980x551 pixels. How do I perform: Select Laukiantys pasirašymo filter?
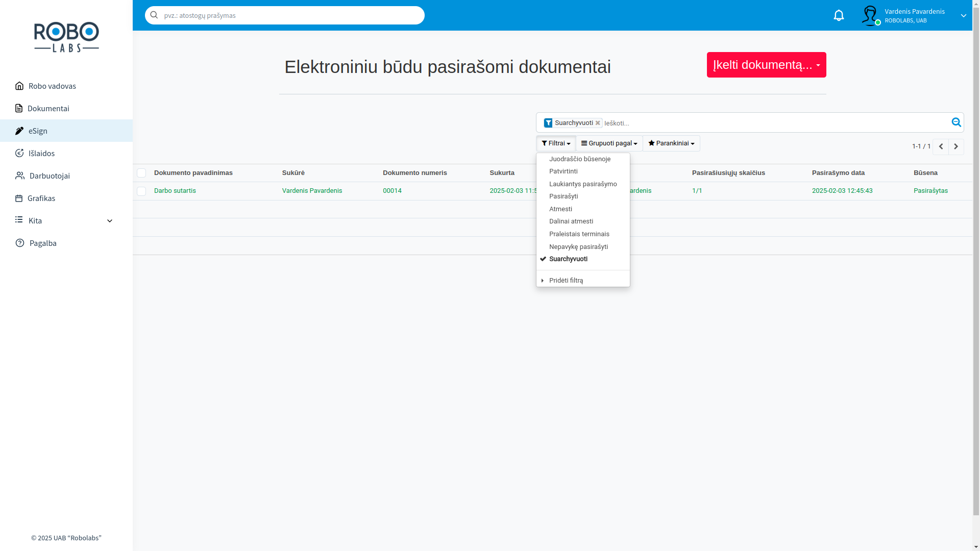[583, 184]
